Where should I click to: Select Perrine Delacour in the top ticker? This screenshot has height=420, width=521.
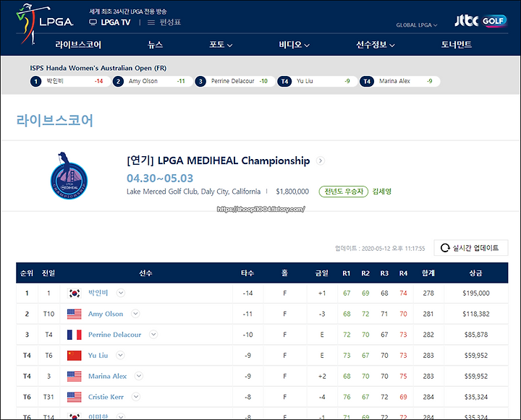pyautogui.click(x=235, y=81)
